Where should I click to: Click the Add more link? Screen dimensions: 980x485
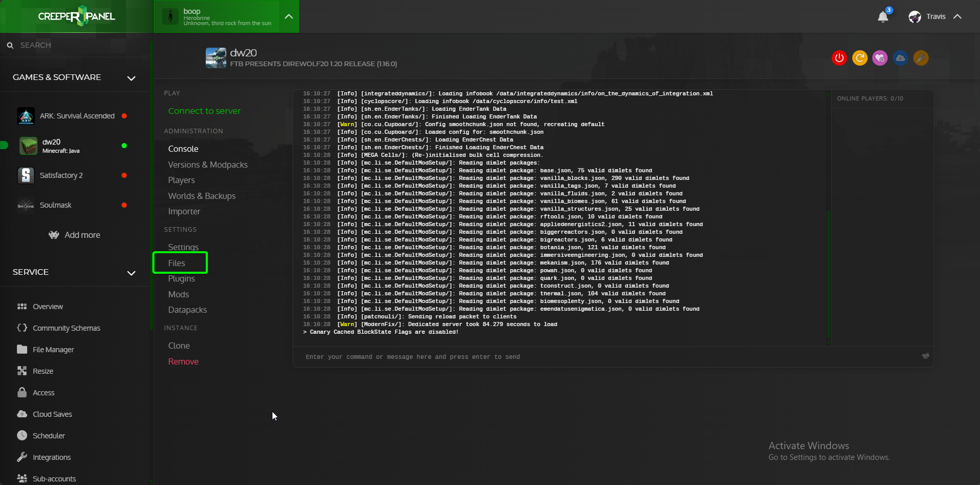82,235
